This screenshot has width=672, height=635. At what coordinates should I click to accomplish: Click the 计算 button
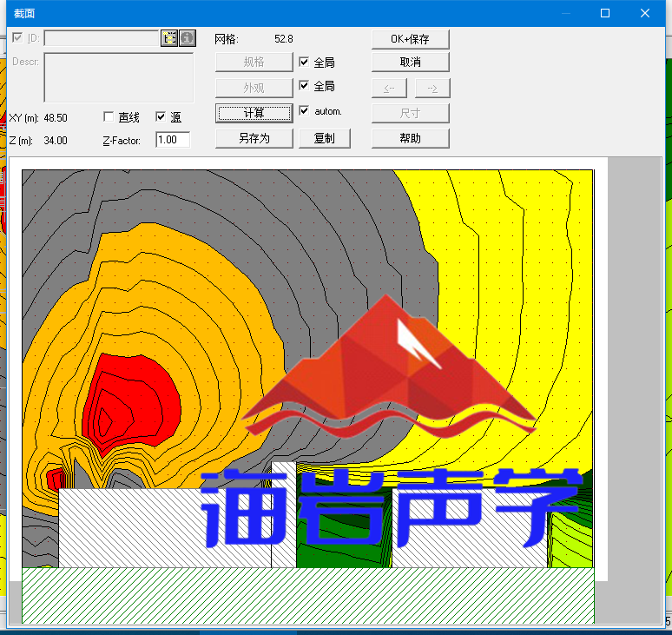tap(254, 113)
